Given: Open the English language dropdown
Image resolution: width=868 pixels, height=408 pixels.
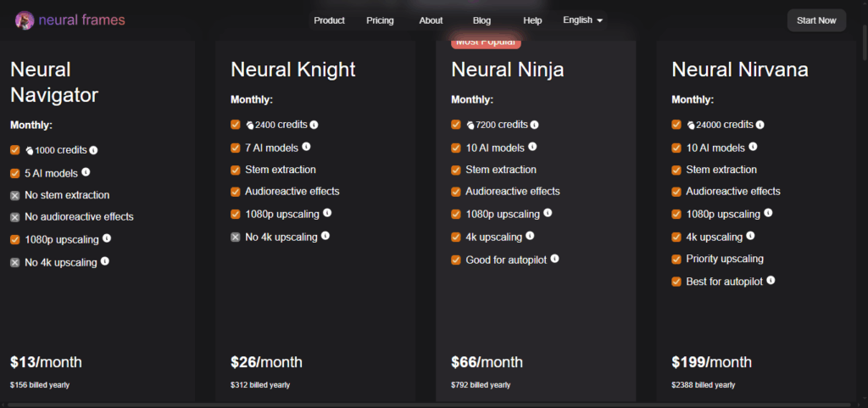Looking at the screenshot, I should [x=583, y=20].
